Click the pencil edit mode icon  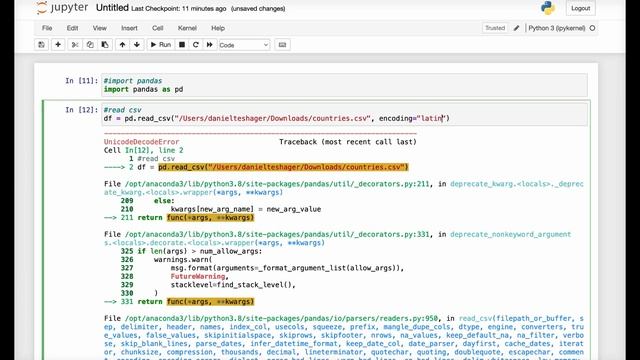click(x=516, y=28)
